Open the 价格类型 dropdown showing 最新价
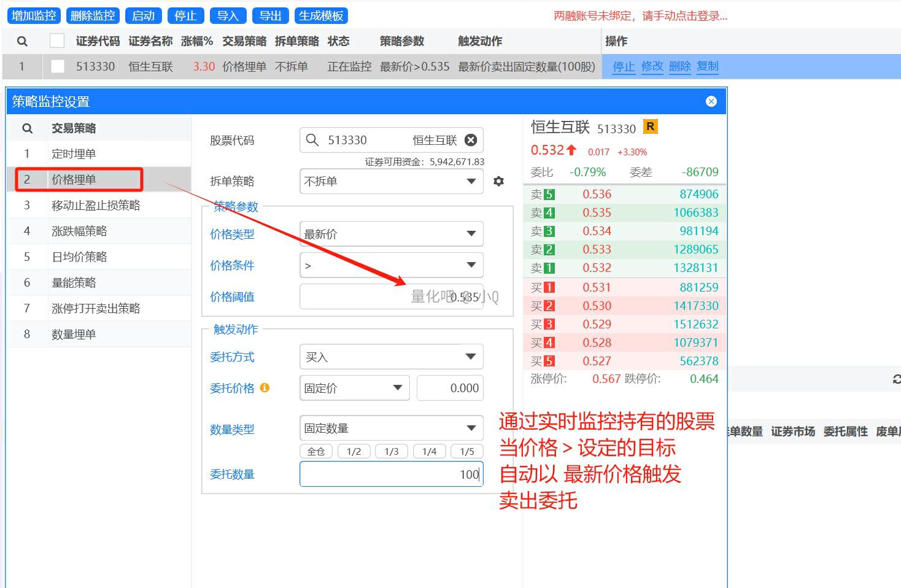901x588 pixels. coord(391,234)
